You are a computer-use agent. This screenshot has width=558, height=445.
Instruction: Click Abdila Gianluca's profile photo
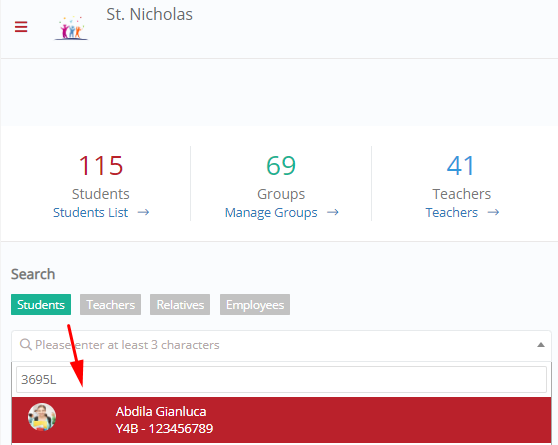(42, 417)
